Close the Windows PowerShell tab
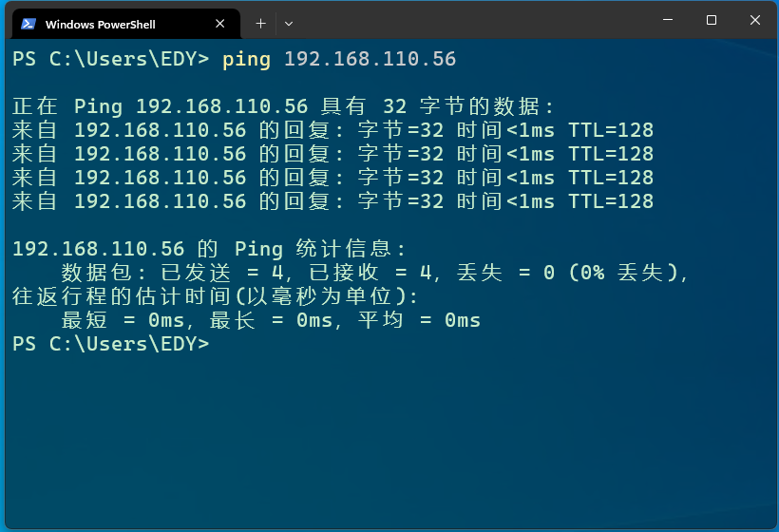Image resolution: width=779 pixels, height=532 pixels. click(221, 24)
